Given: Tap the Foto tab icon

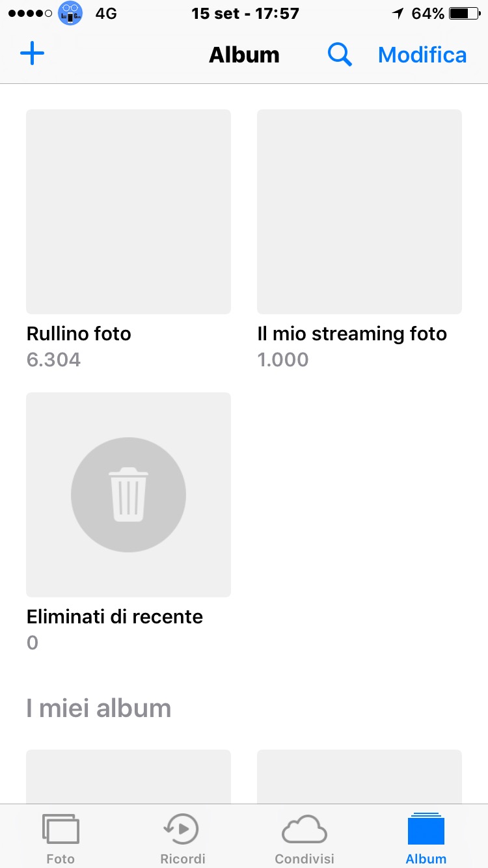Looking at the screenshot, I should pos(61,830).
